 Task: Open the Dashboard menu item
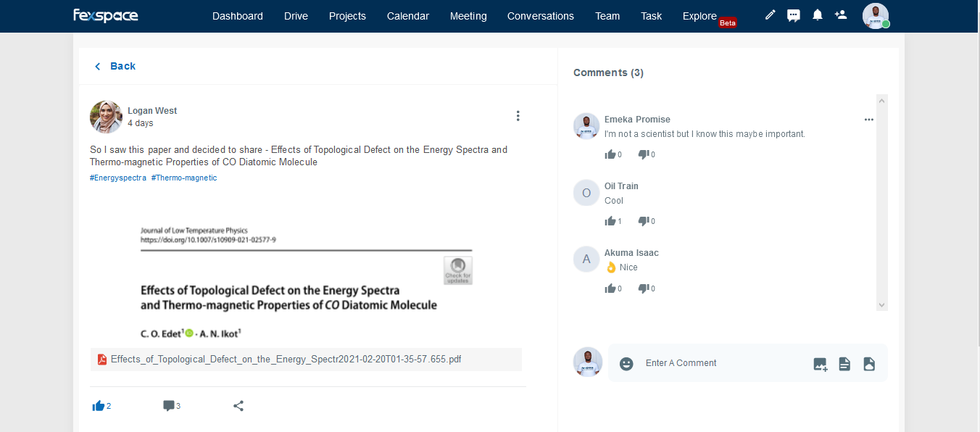coord(238,16)
